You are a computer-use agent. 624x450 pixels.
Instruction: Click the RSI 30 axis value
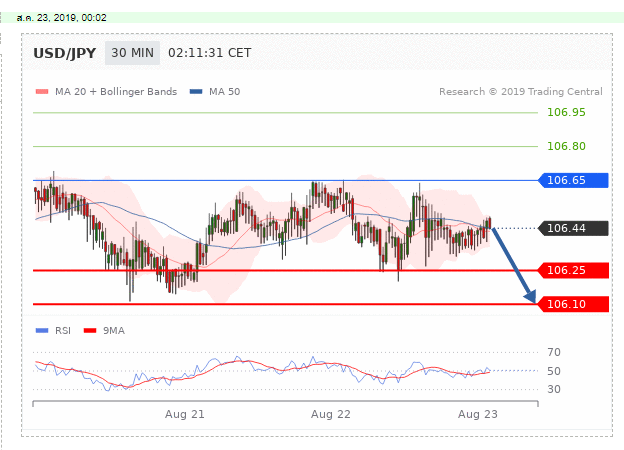coord(554,389)
